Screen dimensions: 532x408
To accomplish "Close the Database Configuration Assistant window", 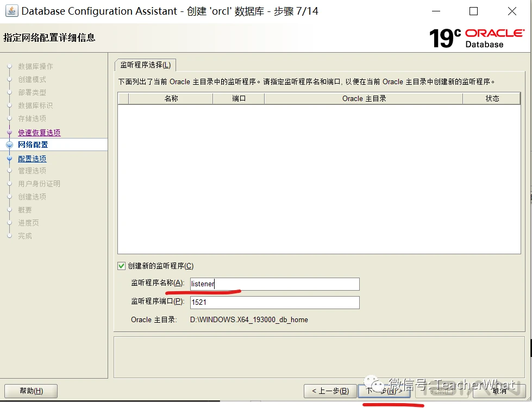I will tap(512, 11).
